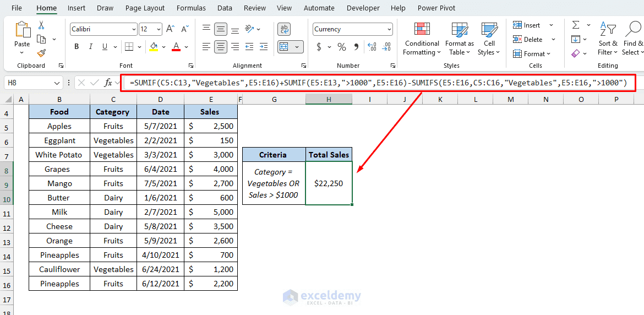Click the Paste clipboard icon
The image size is (644, 315).
point(22,30)
